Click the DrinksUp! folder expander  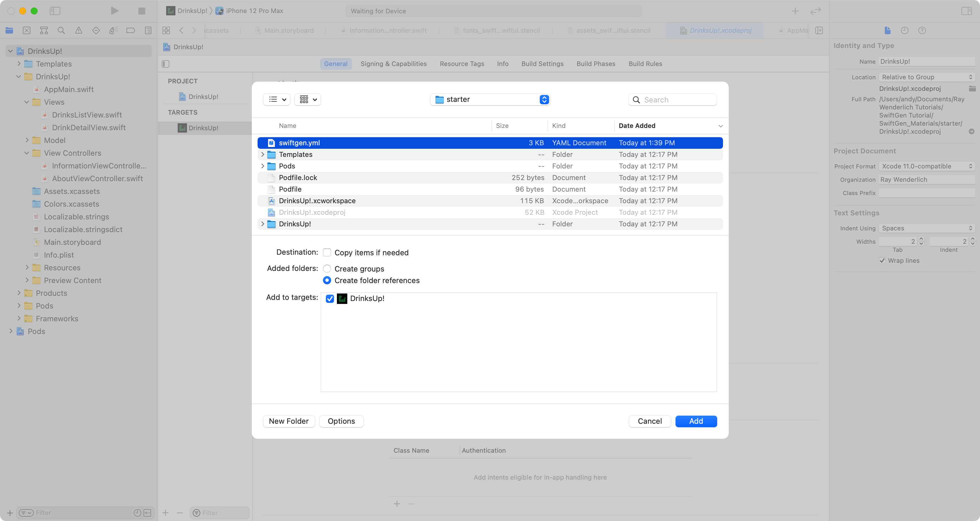[263, 223]
